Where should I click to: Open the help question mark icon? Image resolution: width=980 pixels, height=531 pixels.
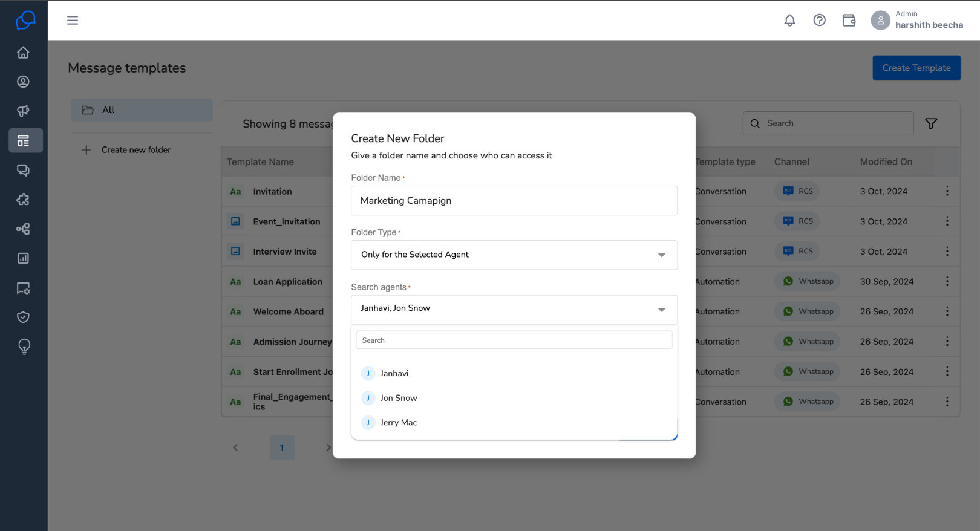819,21
